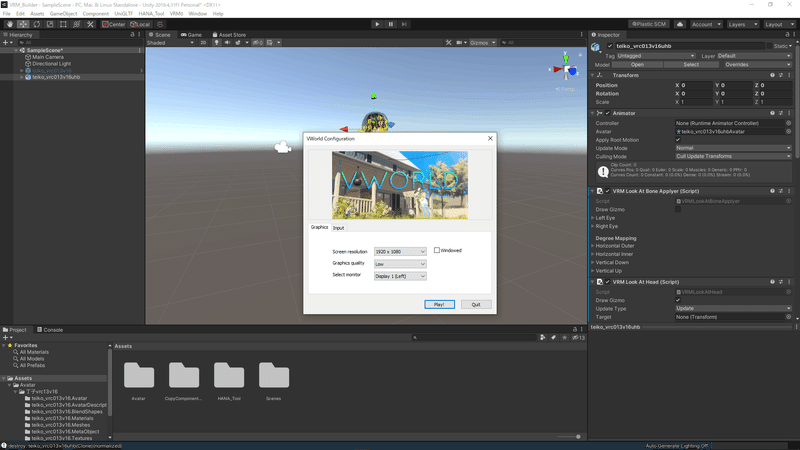Image resolution: width=800 pixels, height=450 pixels.
Task: Expand the Horizontal Outer foldout
Action: point(593,246)
